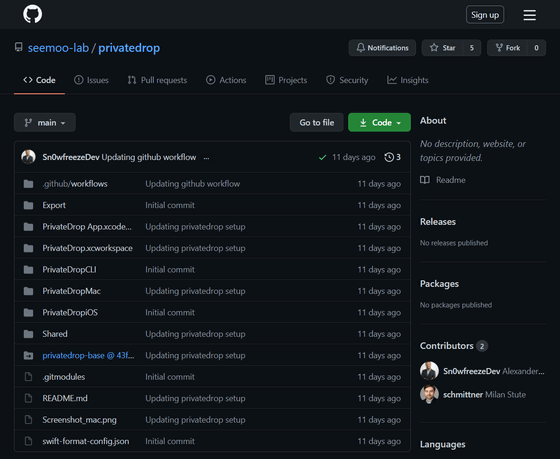Click the Go to file button
Image resolution: width=560 pixels, height=459 pixels.
[317, 123]
